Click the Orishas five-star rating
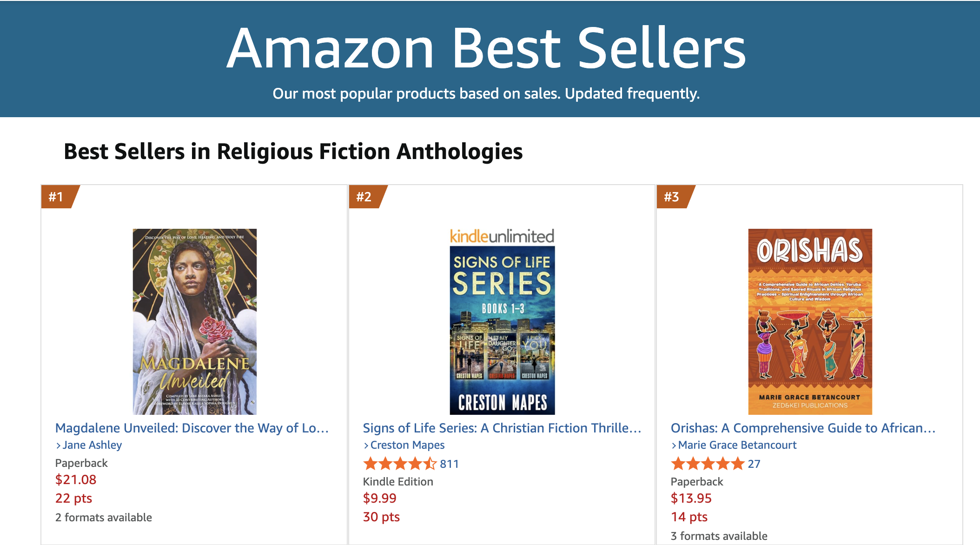 coord(708,464)
